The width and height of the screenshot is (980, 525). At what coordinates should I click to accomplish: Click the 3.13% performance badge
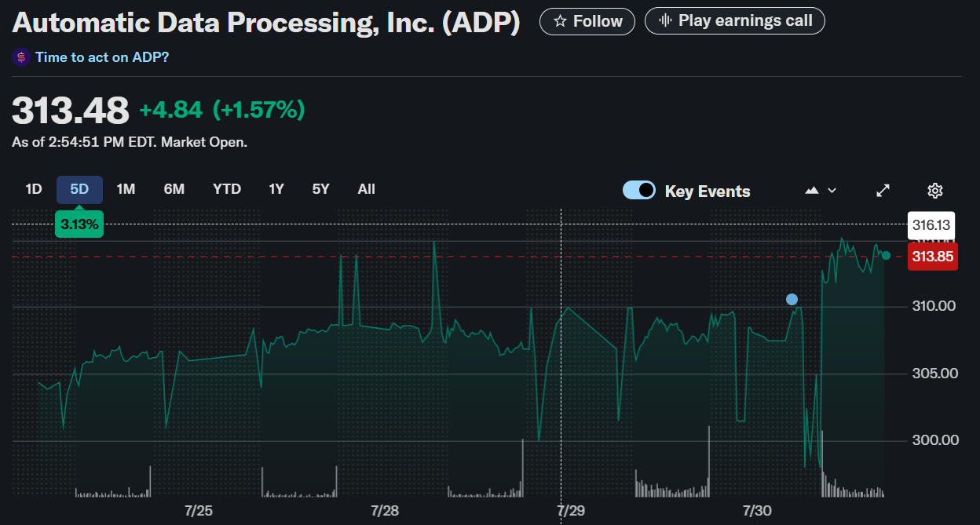coord(79,224)
